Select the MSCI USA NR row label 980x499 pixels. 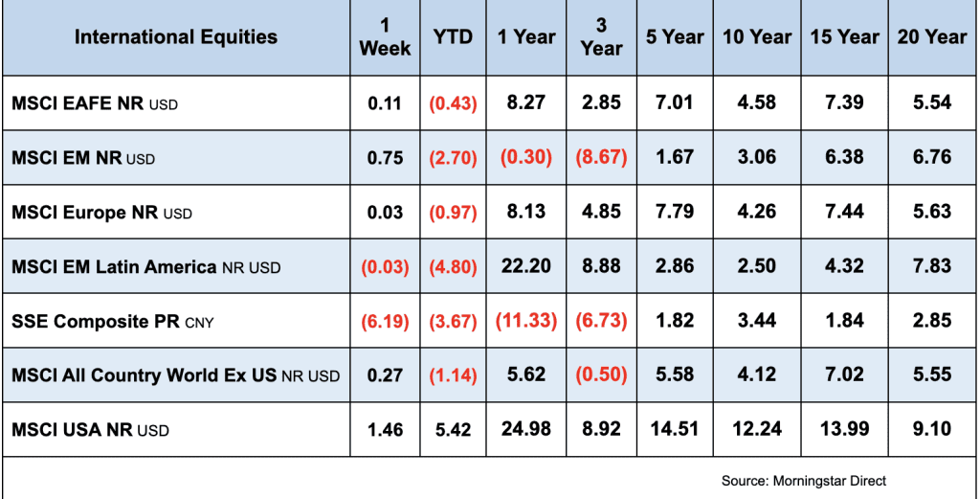click(90, 430)
